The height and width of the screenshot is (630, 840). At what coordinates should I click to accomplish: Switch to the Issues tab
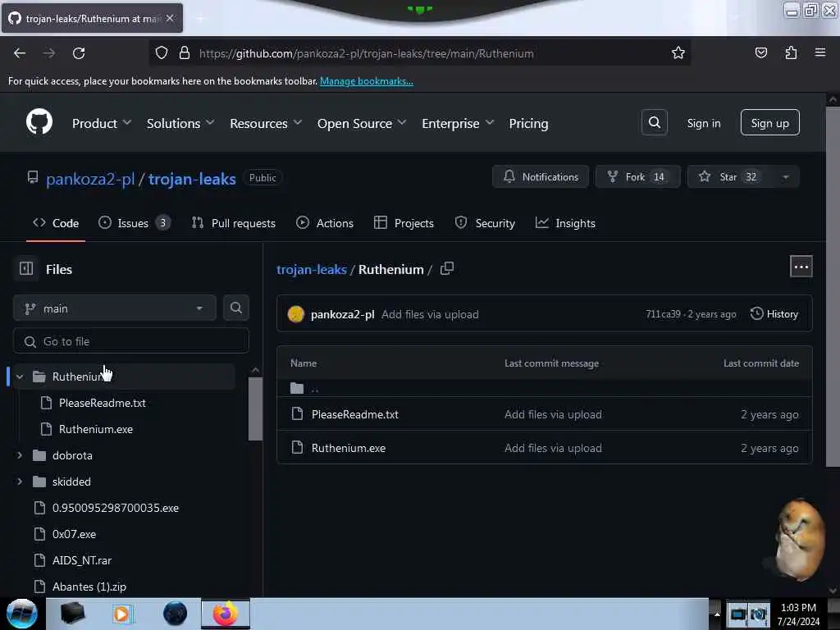[135, 223]
